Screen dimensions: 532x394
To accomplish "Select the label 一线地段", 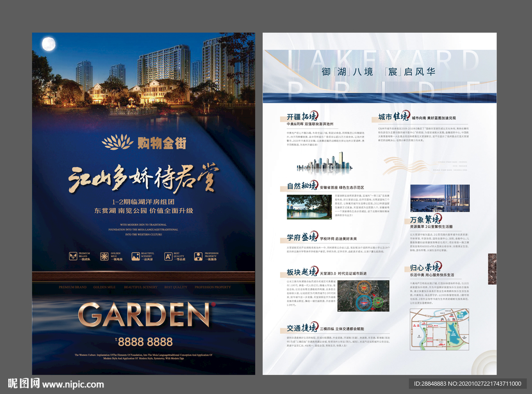I will (116, 260).
